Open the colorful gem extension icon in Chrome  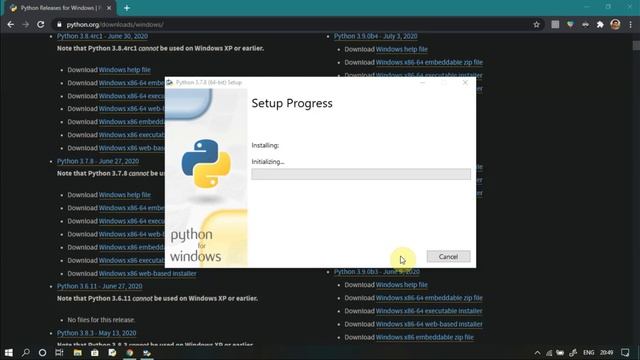tap(570, 24)
